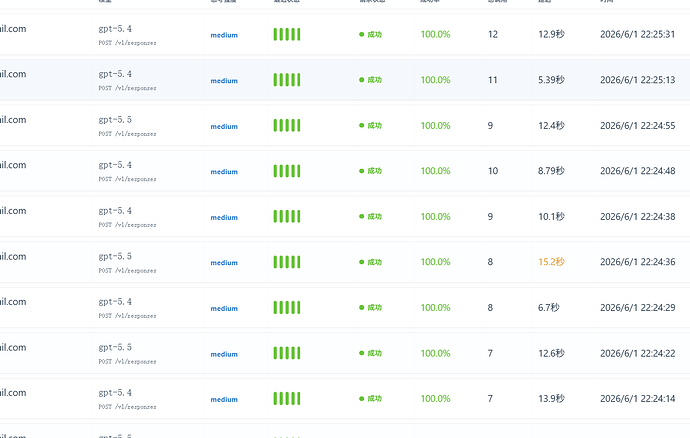Select the 6.7秒 latency value
This screenshot has height=438, width=690.
548,308
